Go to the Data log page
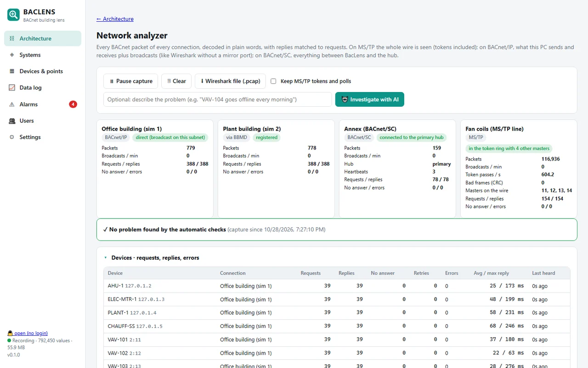 (x=43, y=87)
